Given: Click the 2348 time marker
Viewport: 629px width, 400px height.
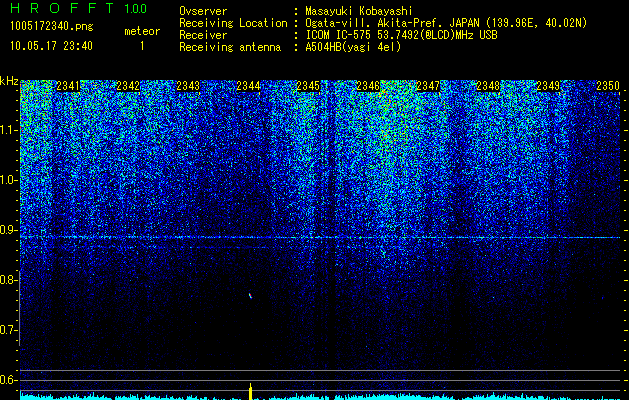Looking at the screenshot, I should pos(488,86).
